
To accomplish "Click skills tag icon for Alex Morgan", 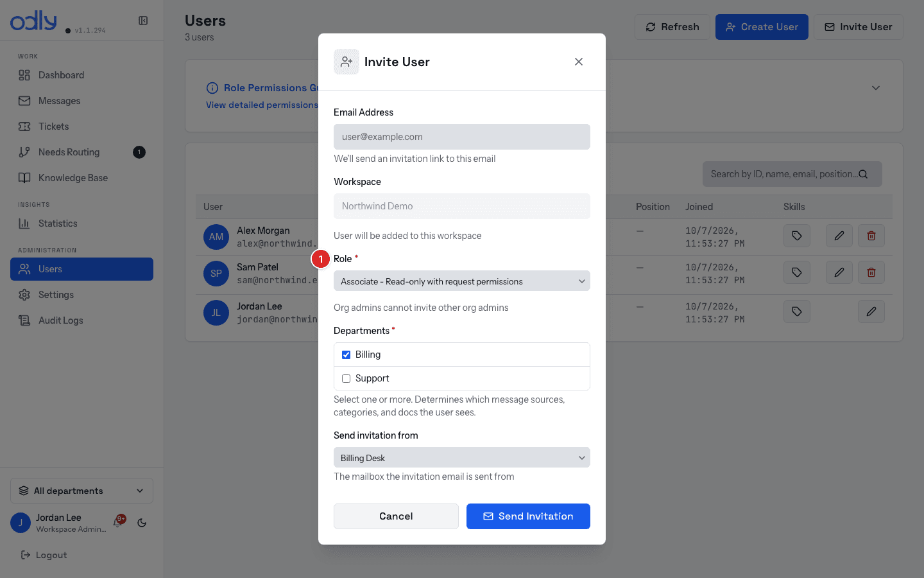I will coord(797,236).
